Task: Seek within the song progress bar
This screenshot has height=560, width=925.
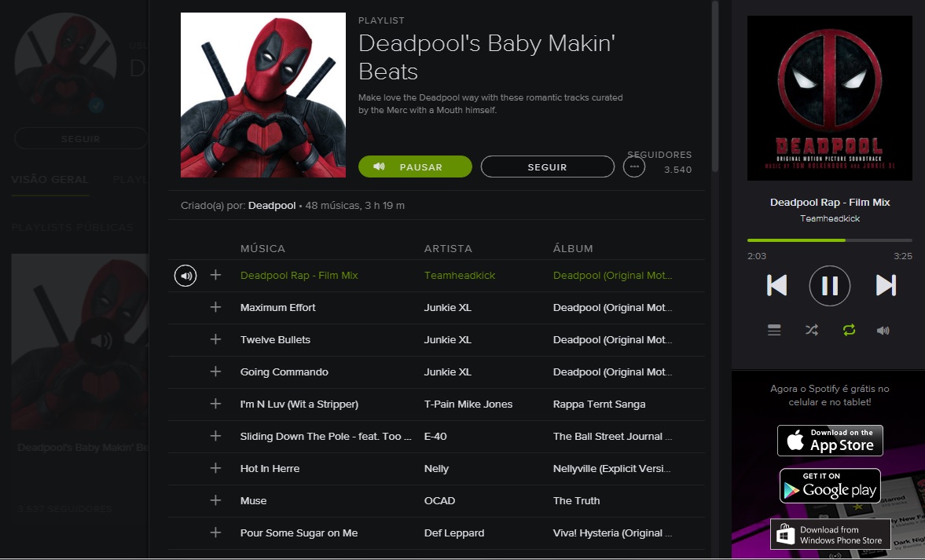Action: 829,240
